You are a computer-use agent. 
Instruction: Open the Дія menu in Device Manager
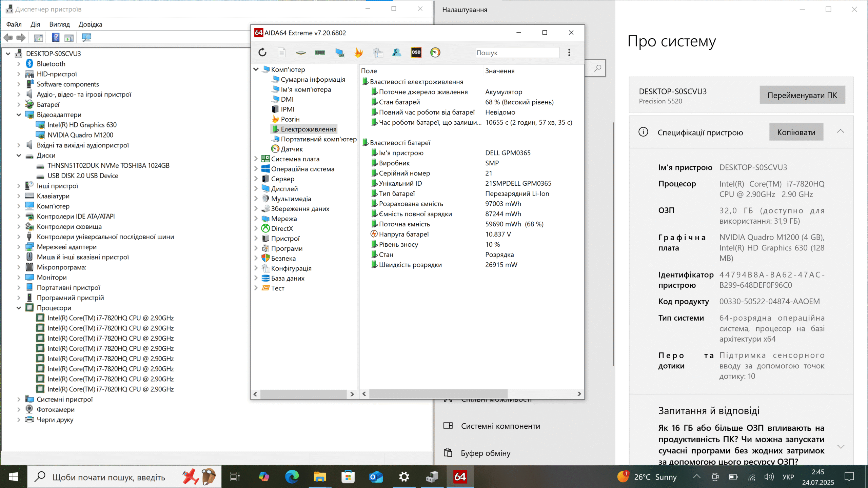pyautogui.click(x=35, y=24)
